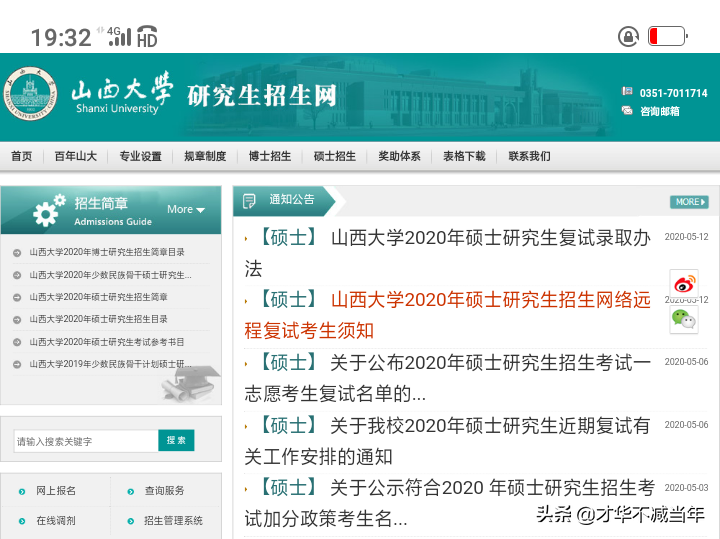Viewport: 720px width, 539px height.
Task: Click the mail icon beside 咨询邮箱
Action: click(x=627, y=110)
